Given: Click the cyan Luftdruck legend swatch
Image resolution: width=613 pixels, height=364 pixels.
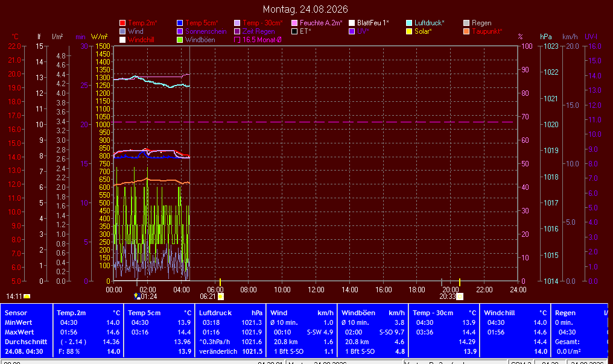Looking at the screenshot, I should (x=409, y=23).
